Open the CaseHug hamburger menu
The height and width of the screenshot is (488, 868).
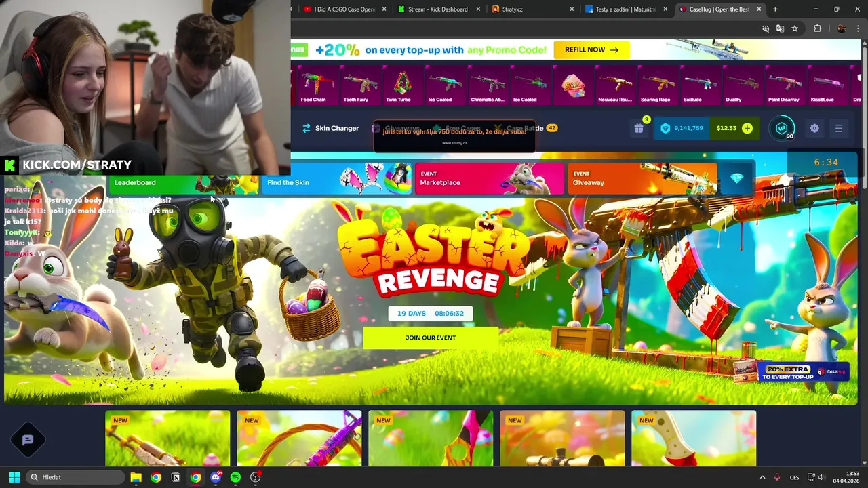pyautogui.click(x=839, y=128)
